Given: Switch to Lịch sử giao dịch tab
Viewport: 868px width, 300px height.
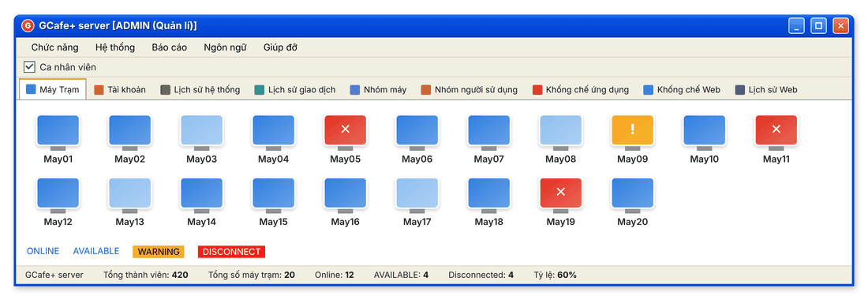Looking at the screenshot, I should coord(295,89).
